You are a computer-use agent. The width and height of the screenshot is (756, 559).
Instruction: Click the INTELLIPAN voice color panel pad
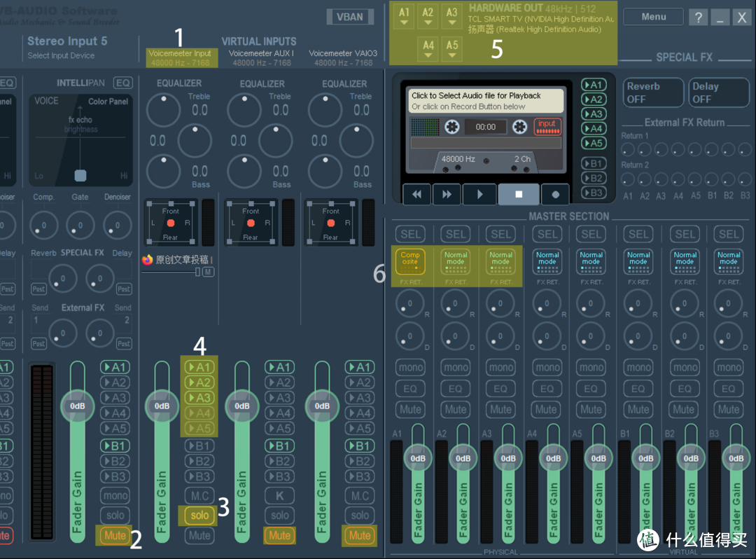[x=80, y=140]
